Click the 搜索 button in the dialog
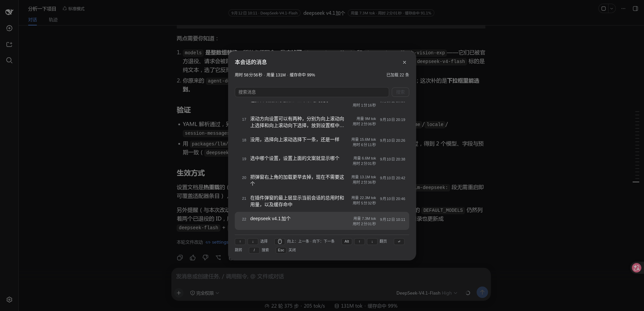 (400, 92)
